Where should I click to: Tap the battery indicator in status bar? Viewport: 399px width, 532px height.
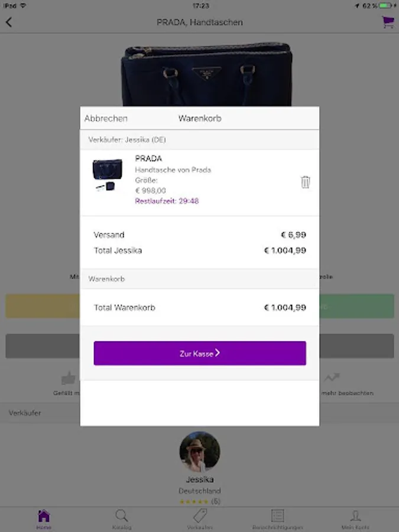[x=385, y=6]
